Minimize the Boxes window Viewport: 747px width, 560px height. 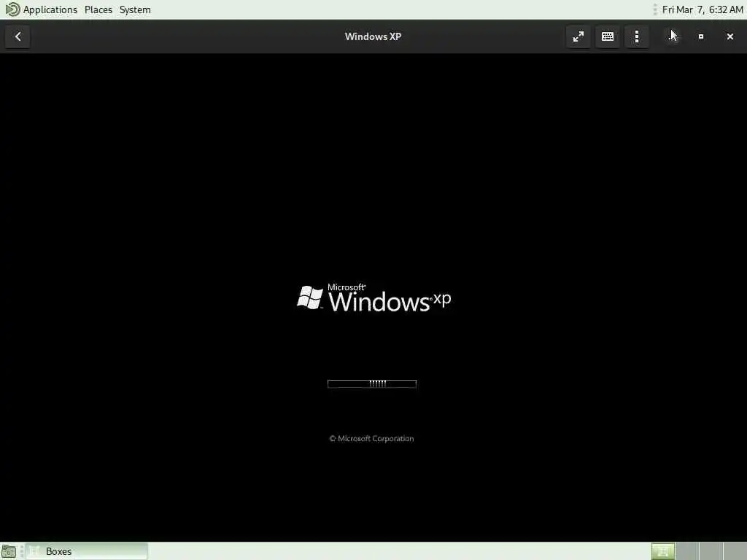click(x=672, y=36)
